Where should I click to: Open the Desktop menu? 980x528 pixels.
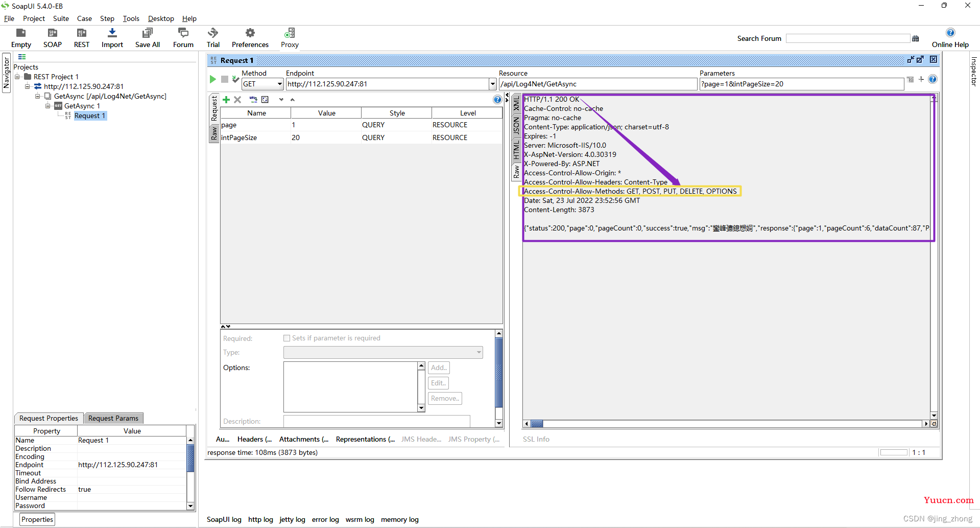pyautogui.click(x=161, y=18)
